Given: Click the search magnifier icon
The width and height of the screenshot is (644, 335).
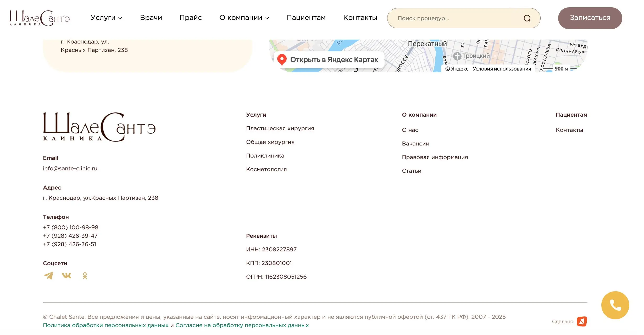Looking at the screenshot, I should pyautogui.click(x=528, y=18).
